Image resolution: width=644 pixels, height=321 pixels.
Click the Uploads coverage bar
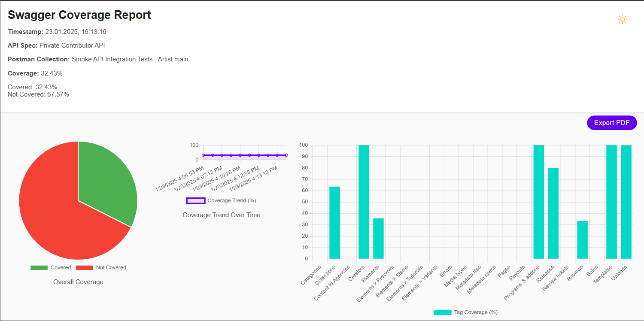(626, 202)
